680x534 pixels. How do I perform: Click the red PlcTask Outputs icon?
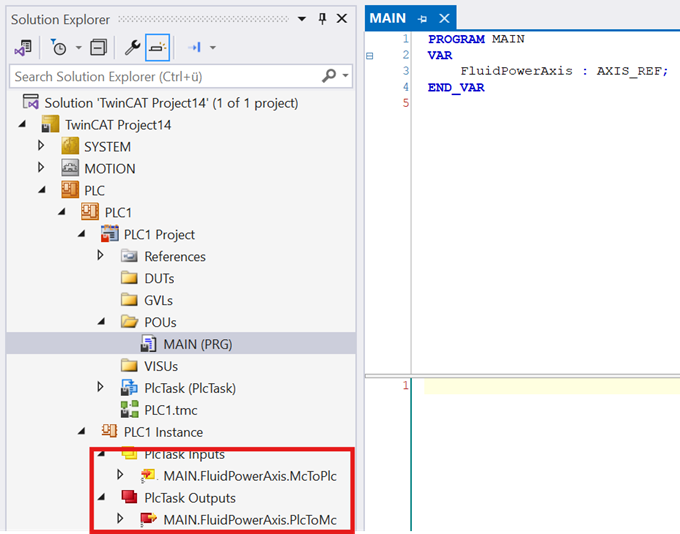click(129, 497)
